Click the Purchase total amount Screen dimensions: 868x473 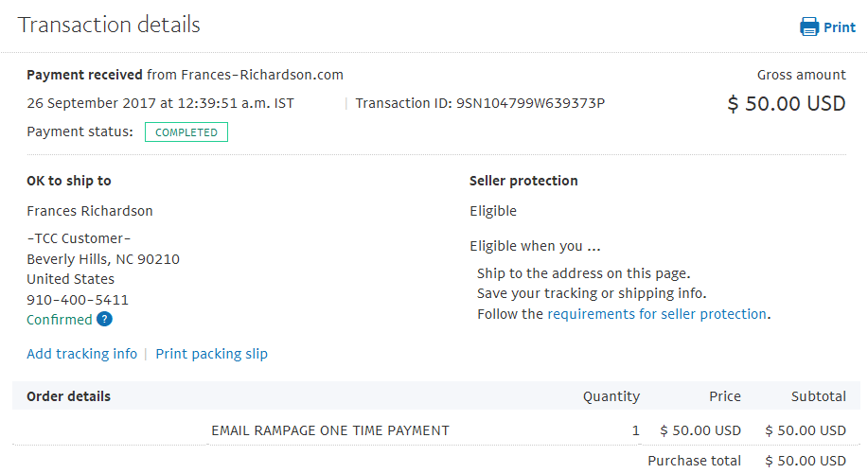pyautogui.click(x=806, y=461)
